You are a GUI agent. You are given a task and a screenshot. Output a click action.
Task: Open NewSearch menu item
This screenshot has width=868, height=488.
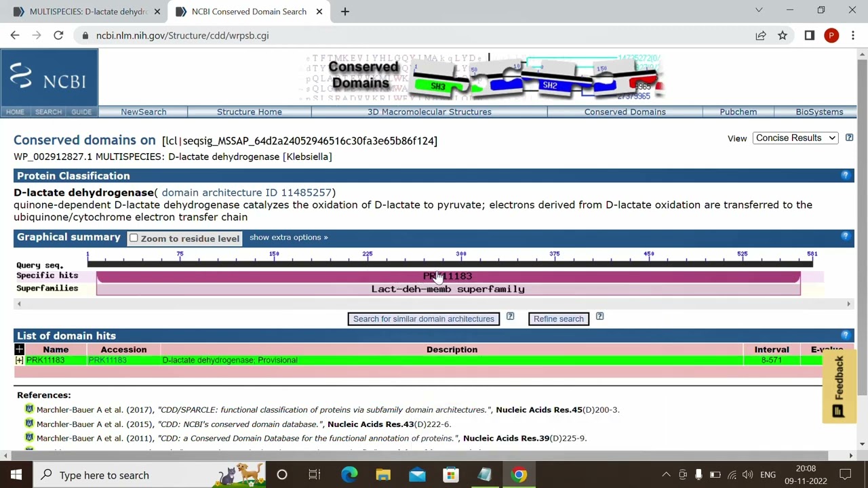tap(143, 112)
